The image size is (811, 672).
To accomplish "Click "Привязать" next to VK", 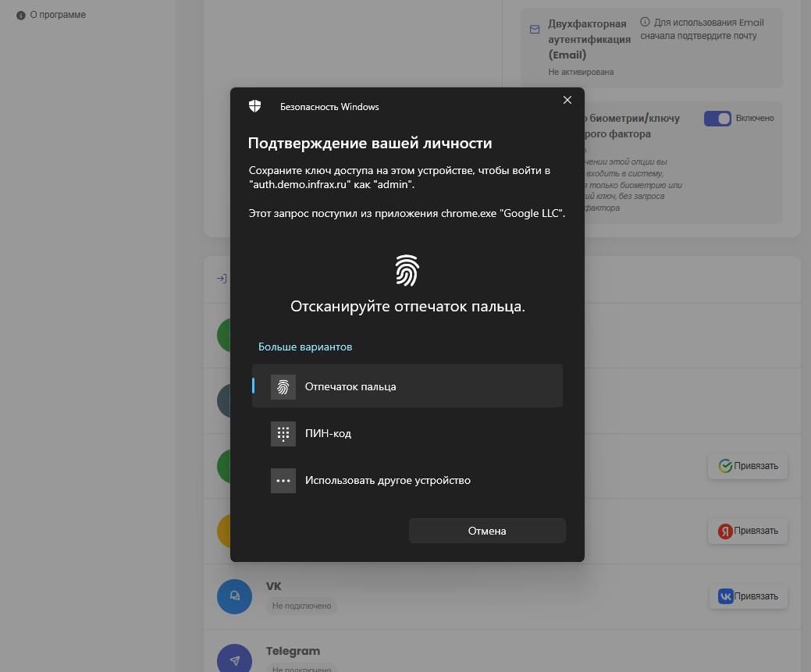I will pyautogui.click(x=748, y=596).
